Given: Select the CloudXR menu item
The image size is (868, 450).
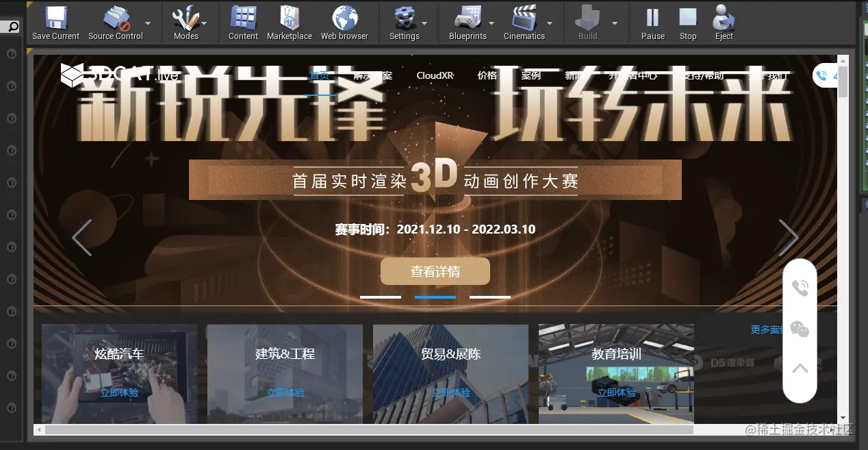Looking at the screenshot, I should pos(435,76).
